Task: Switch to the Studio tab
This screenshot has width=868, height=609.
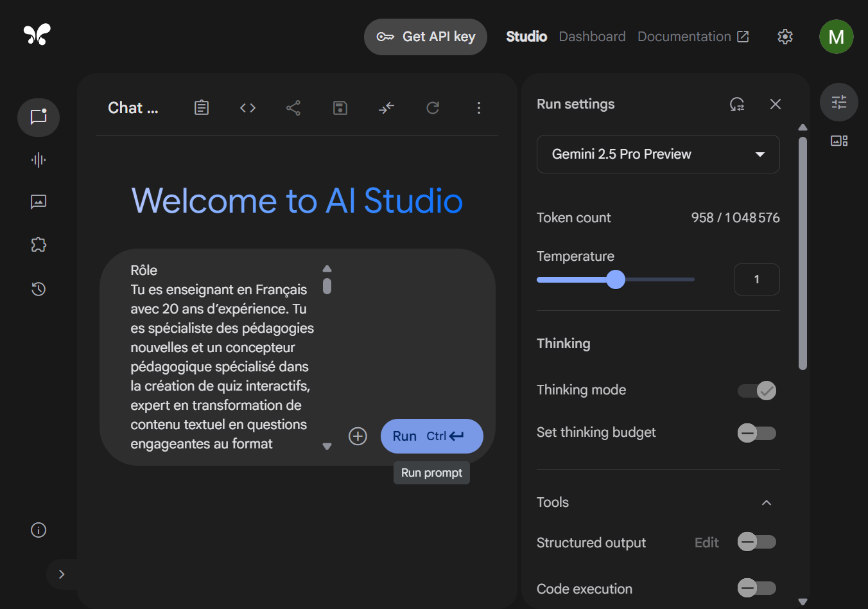Action: coord(526,37)
